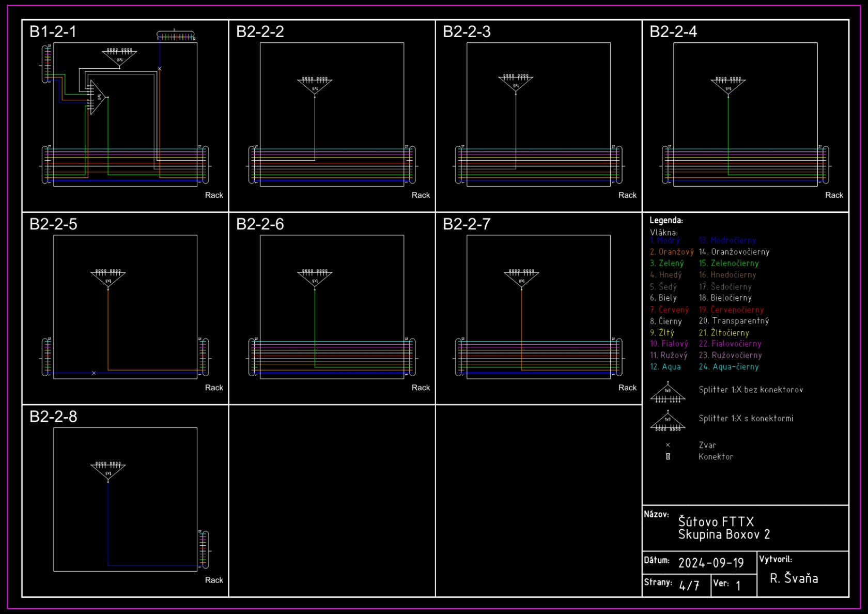Image resolution: width=868 pixels, height=614 pixels.
Task: Select the splitter symbol in box B2-2-4
Action: click(728, 86)
